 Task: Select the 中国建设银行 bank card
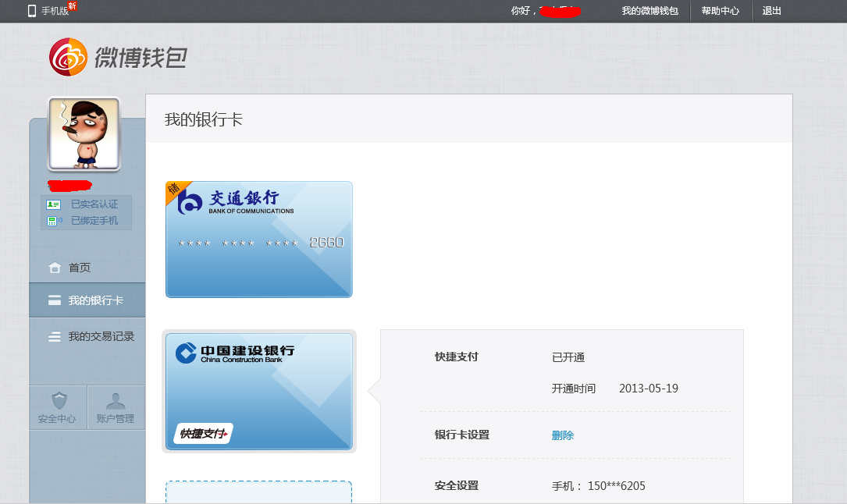coord(258,390)
